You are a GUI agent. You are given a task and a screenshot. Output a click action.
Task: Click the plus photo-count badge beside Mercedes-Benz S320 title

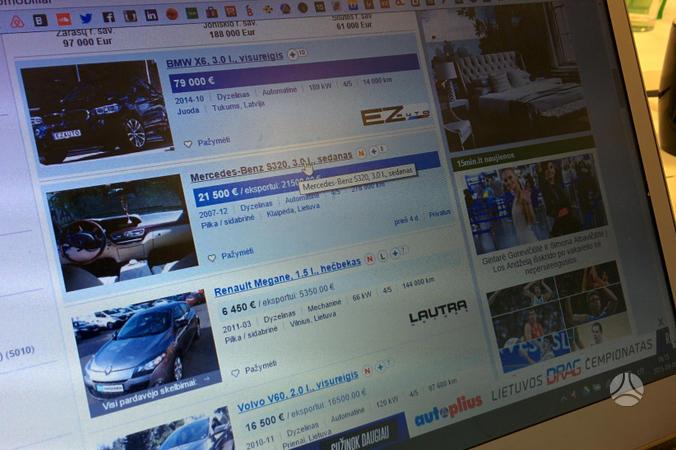[x=376, y=150]
